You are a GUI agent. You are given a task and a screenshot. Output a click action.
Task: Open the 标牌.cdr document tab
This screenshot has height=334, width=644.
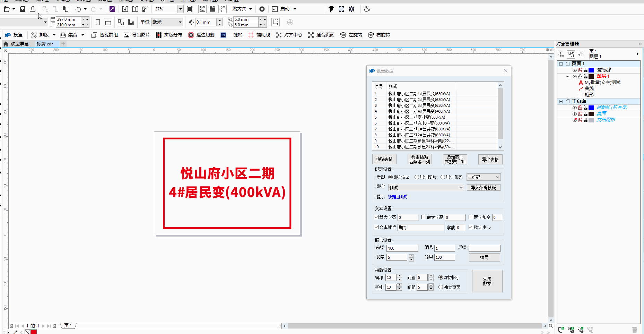click(x=45, y=44)
